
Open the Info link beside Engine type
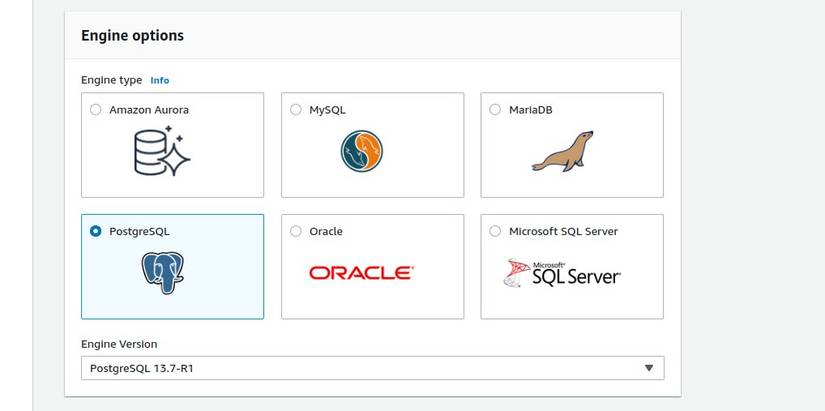tap(160, 80)
